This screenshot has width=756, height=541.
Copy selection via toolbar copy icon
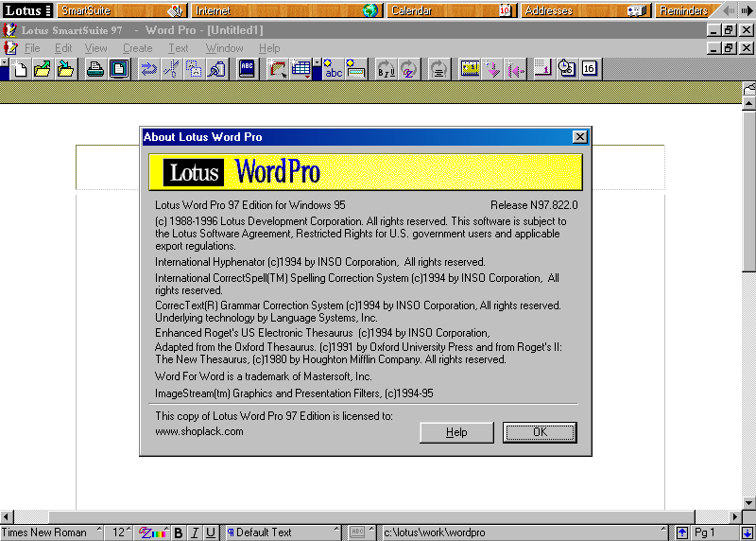[x=194, y=69]
